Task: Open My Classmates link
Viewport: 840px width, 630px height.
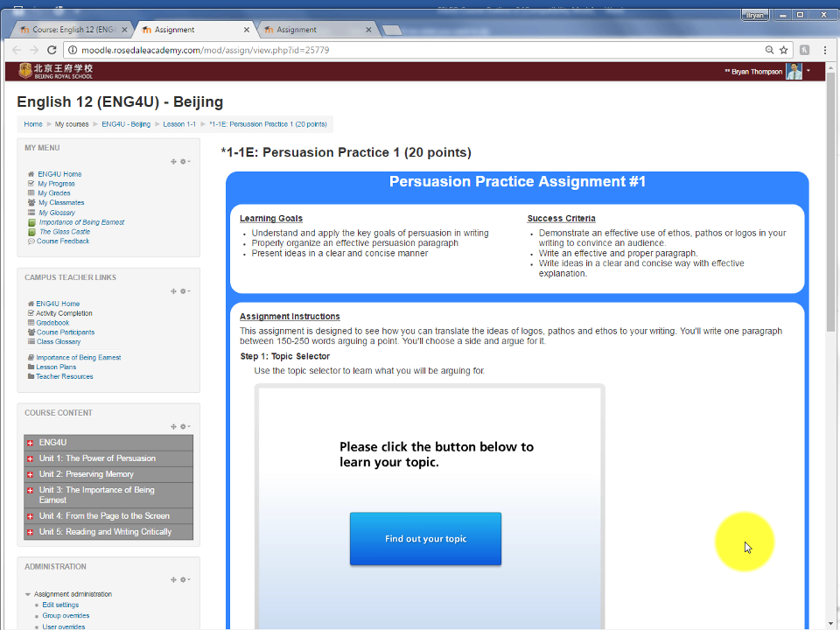Action: coord(61,203)
